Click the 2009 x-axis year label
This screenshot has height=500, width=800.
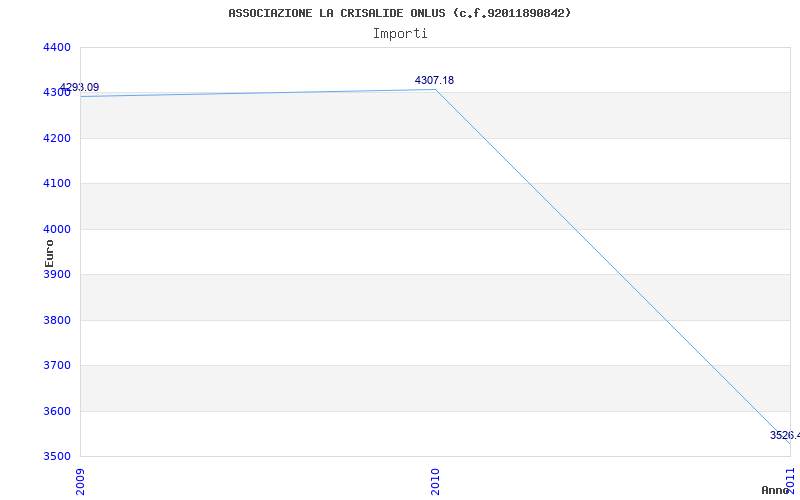tap(80, 481)
